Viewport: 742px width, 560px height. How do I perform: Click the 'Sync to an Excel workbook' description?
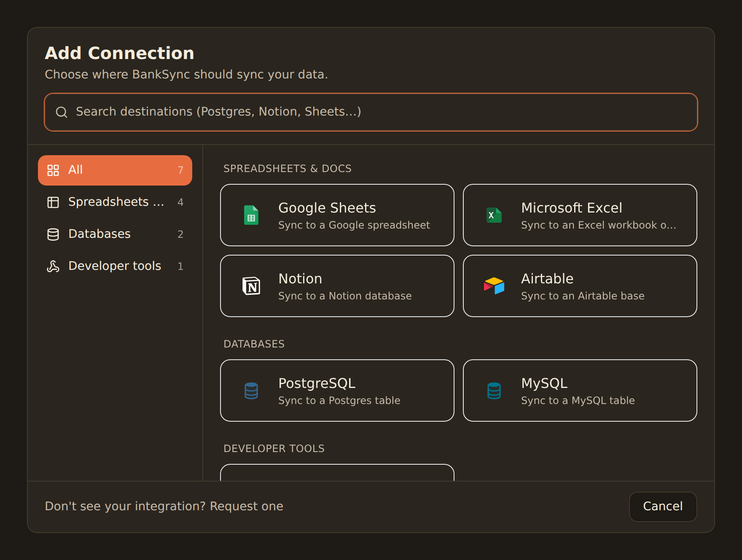coord(599,225)
